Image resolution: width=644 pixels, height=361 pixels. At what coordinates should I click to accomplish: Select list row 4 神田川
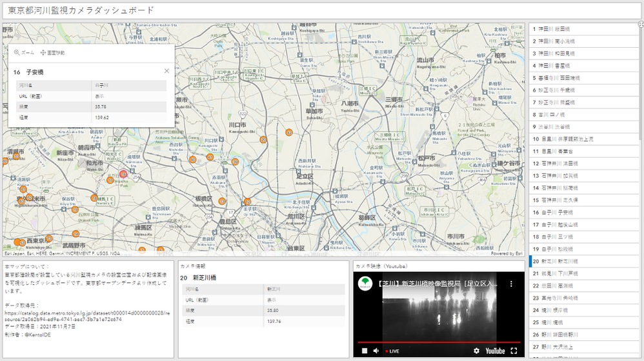(583, 65)
